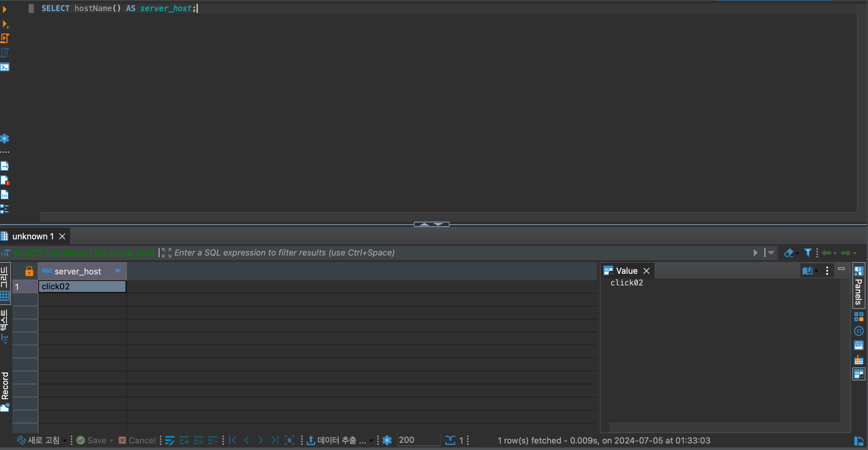
Task: Execute the SQL statement with the orange play arrow
Action: tap(4, 9)
